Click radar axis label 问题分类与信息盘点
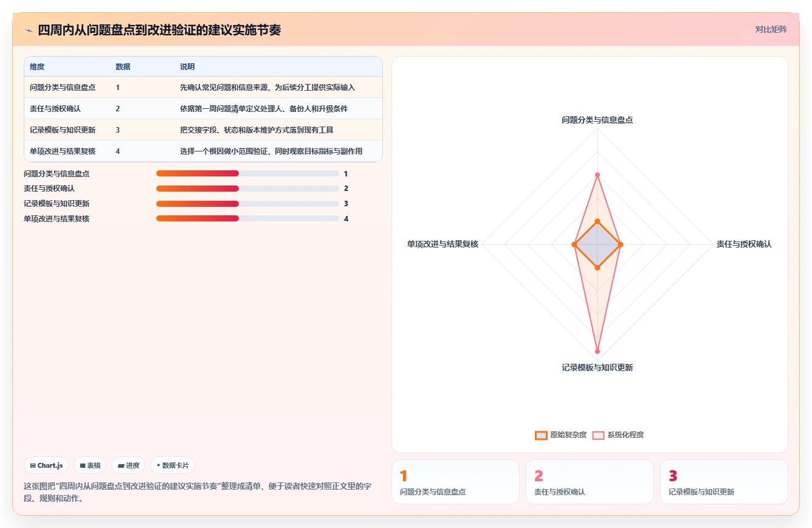Viewport: 812px width, 528px height. click(x=597, y=120)
